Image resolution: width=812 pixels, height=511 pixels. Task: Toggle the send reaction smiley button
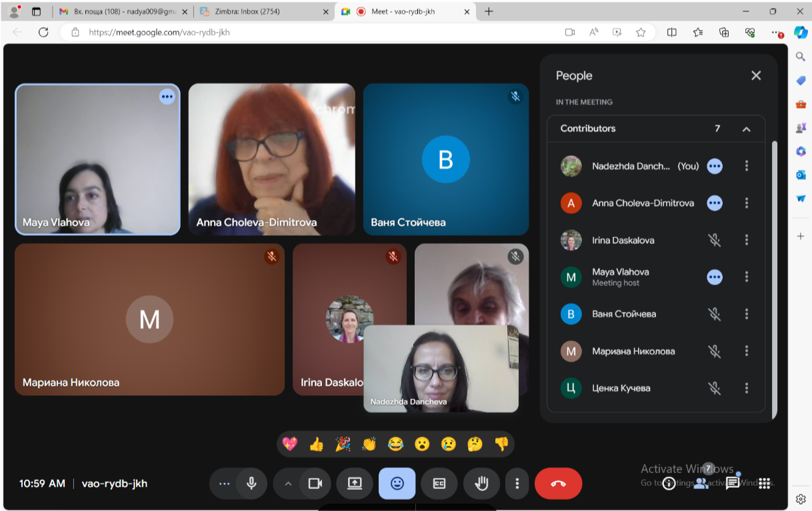point(397,484)
